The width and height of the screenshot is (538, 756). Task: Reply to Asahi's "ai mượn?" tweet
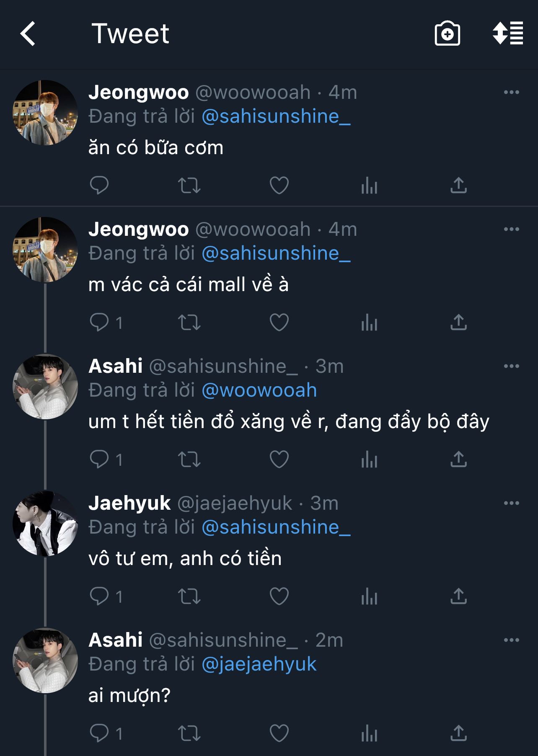[x=99, y=733]
